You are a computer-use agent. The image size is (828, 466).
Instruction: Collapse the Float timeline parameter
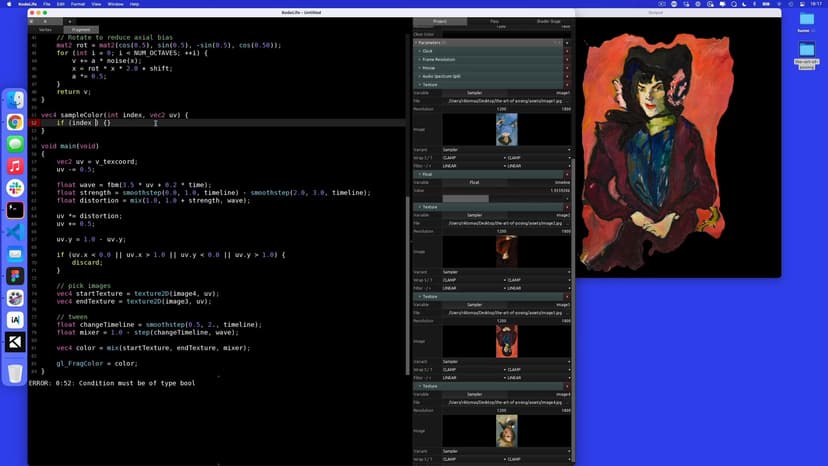click(x=420, y=174)
